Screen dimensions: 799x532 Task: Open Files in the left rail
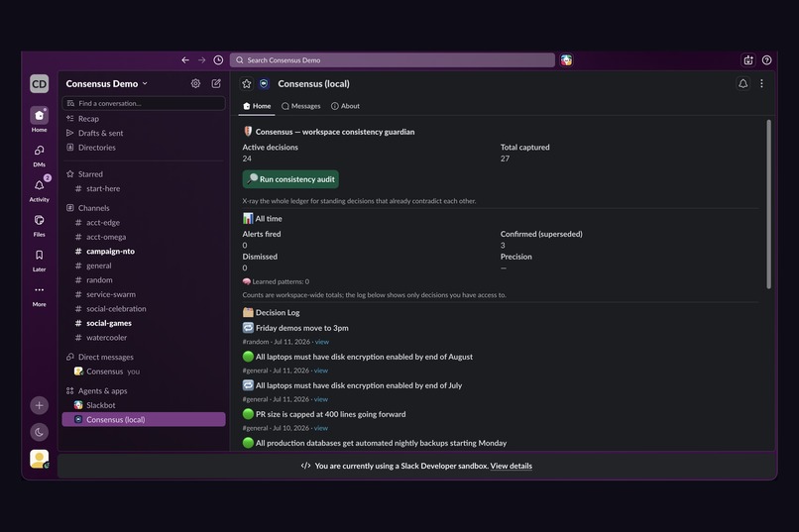[x=40, y=226]
